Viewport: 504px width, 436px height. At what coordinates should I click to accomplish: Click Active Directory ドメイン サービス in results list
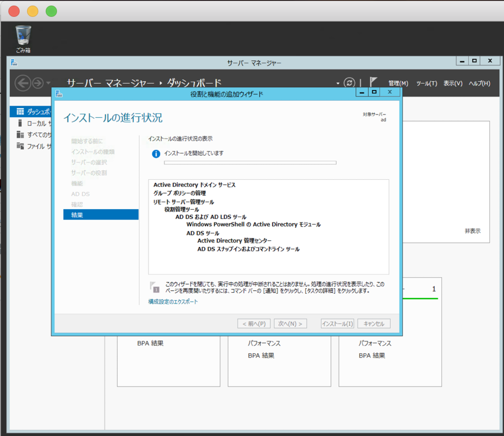[194, 185]
